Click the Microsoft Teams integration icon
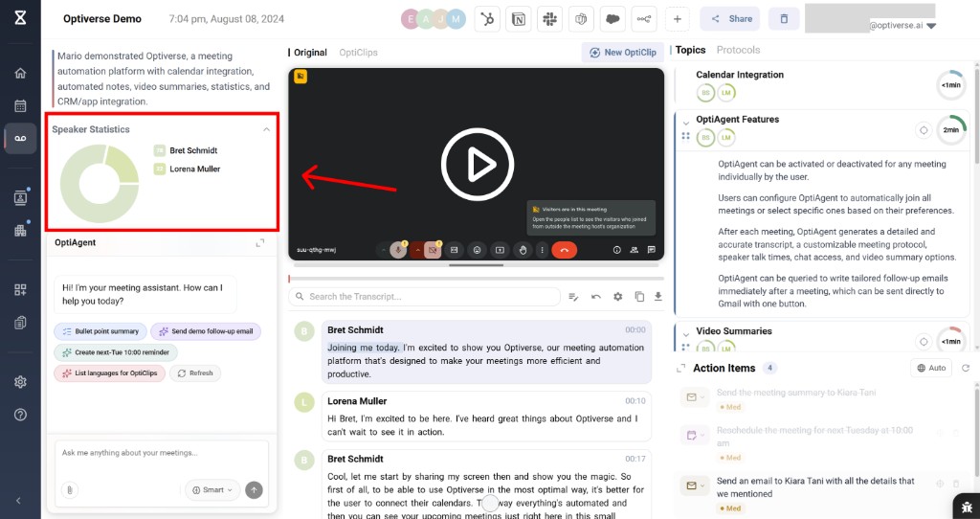 581,19
